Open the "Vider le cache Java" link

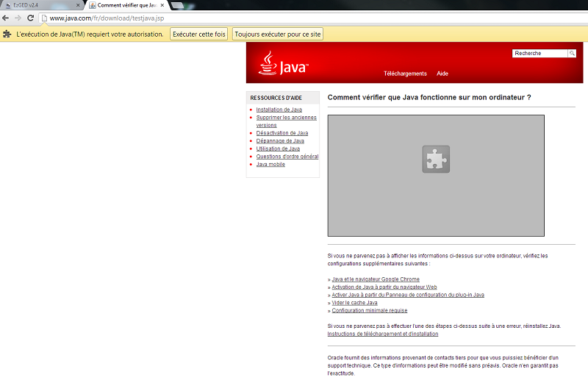pos(354,302)
